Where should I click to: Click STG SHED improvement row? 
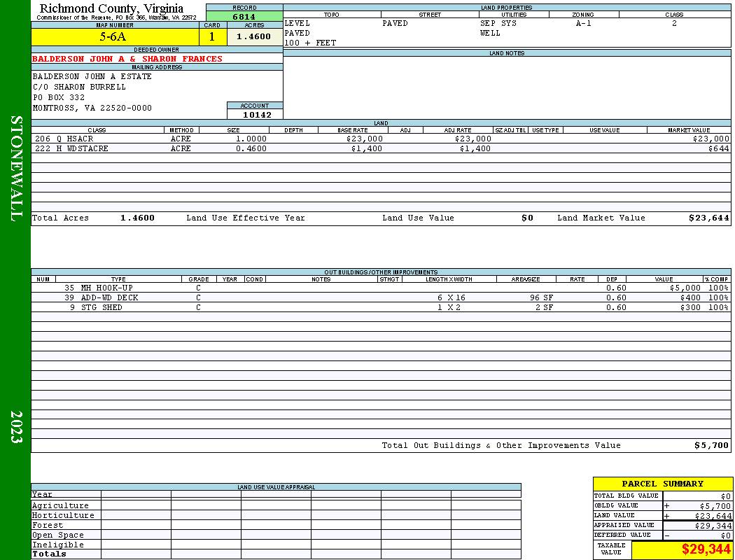381,307
